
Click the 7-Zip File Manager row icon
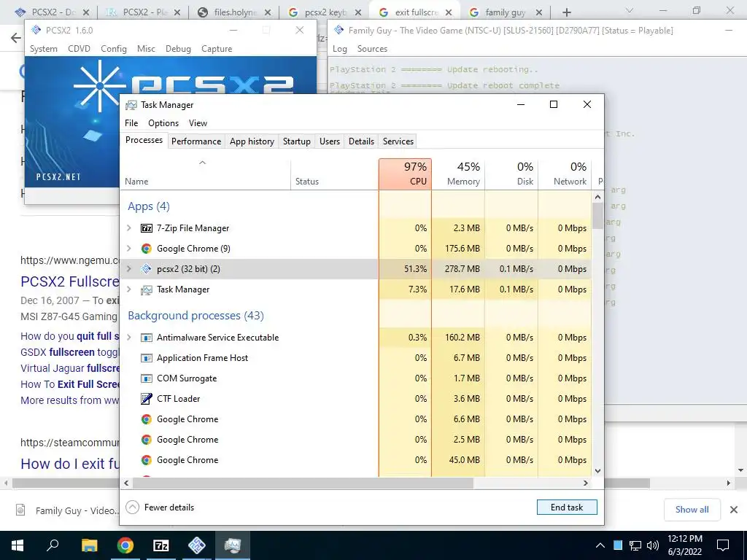(x=146, y=228)
